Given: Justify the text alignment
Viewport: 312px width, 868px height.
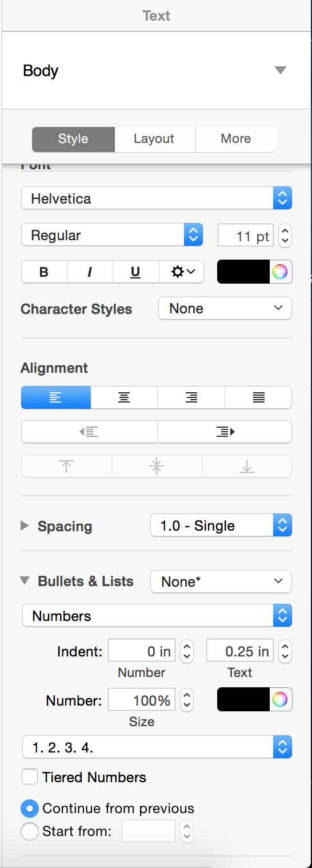Looking at the screenshot, I should tap(259, 397).
